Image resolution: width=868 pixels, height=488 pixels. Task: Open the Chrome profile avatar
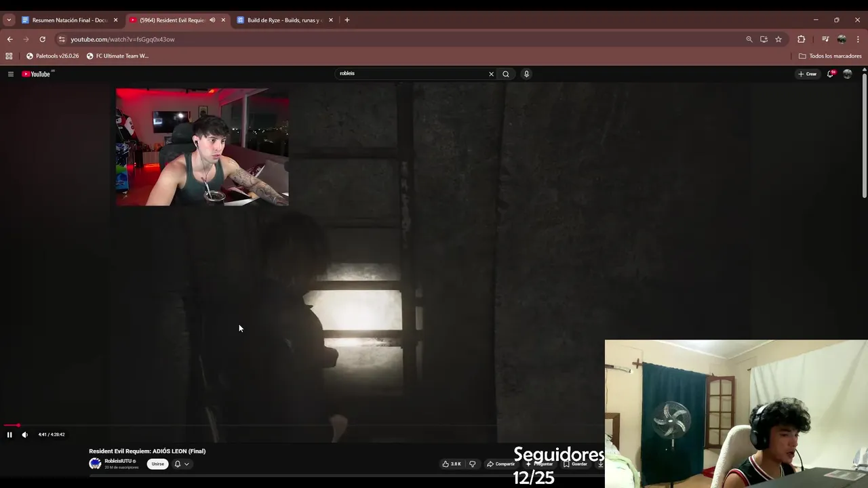(842, 39)
